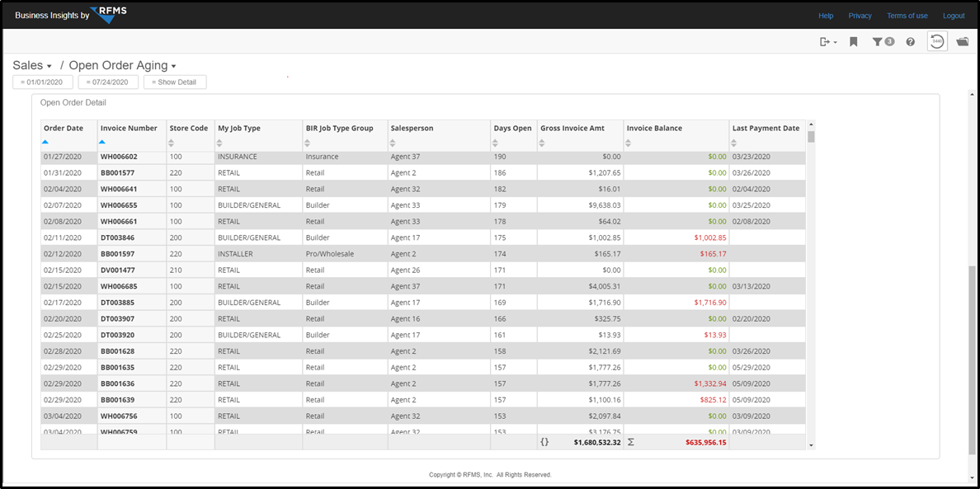This screenshot has height=489, width=980.
Task: Click Last Payment Date sort arrows
Action: 735,143
